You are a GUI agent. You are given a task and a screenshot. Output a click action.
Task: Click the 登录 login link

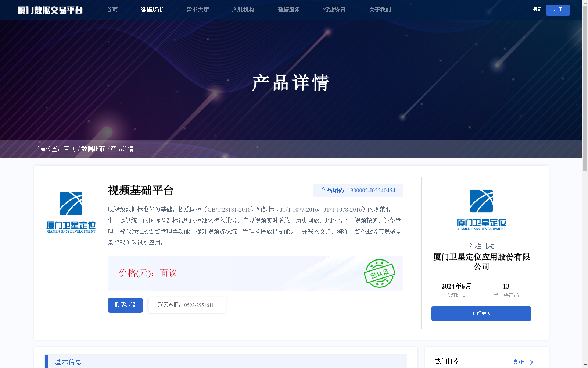[x=537, y=10]
